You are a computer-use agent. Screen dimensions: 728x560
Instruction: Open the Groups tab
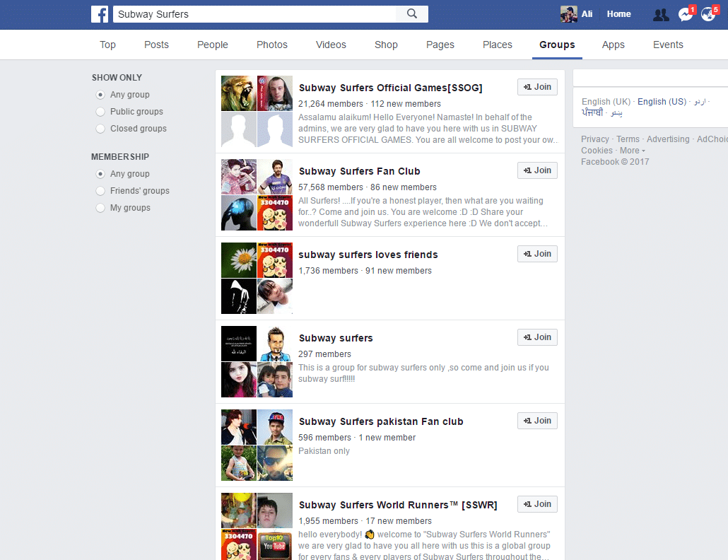(557, 45)
